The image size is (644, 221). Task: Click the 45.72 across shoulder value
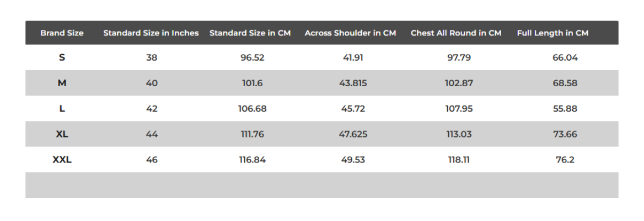tap(353, 109)
